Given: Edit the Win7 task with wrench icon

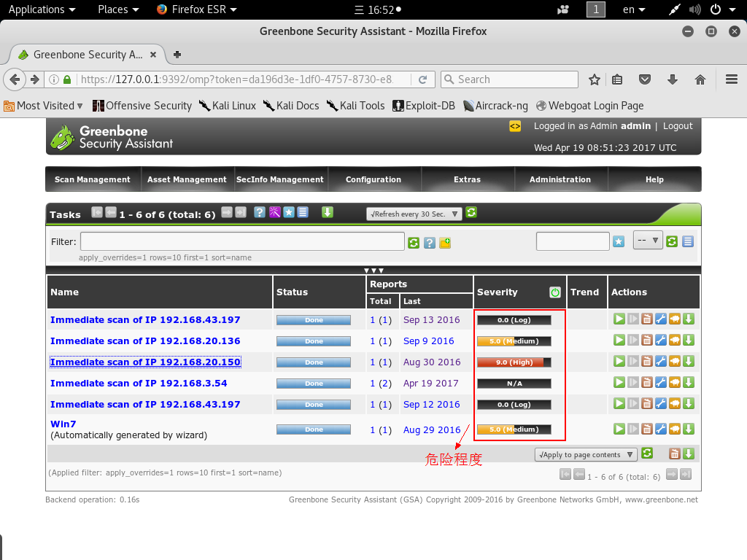Looking at the screenshot, I should 660,429.
